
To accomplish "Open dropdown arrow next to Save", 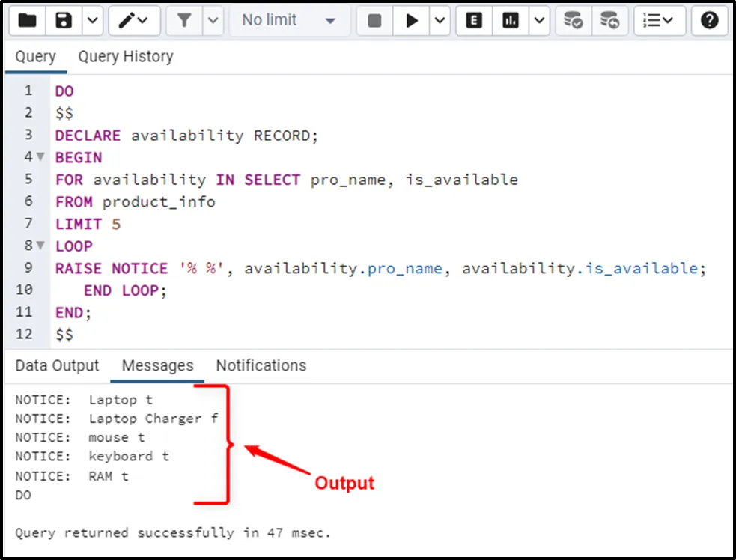I will 91,21.
